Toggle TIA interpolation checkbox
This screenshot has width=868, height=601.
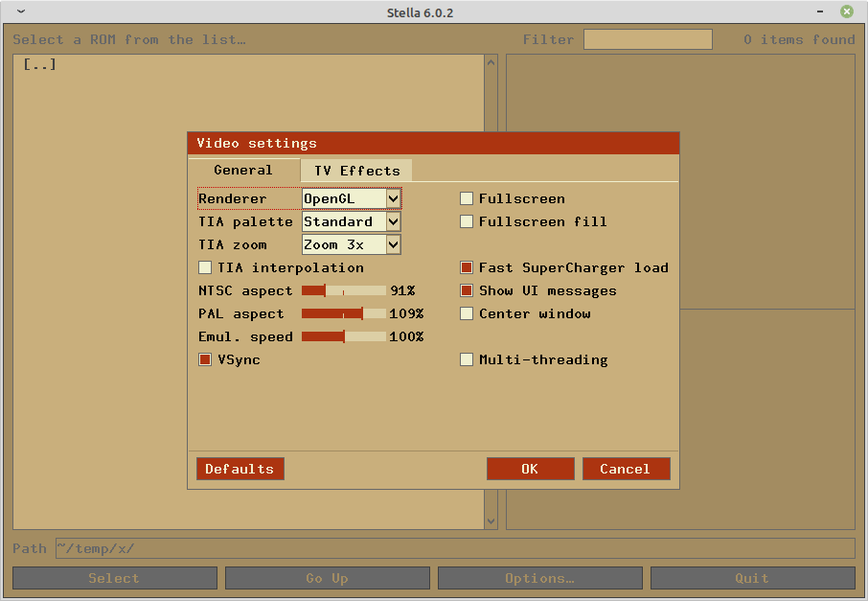(205, 268)
